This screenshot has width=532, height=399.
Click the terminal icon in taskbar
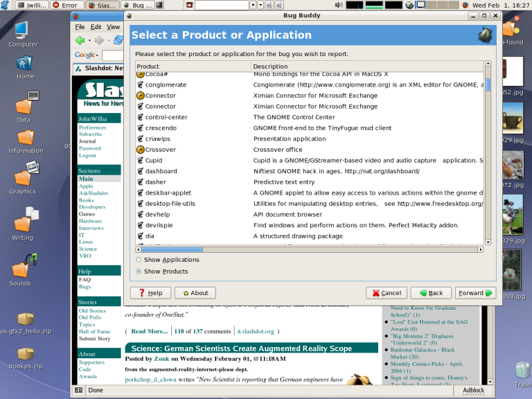(x=160, y=5)
